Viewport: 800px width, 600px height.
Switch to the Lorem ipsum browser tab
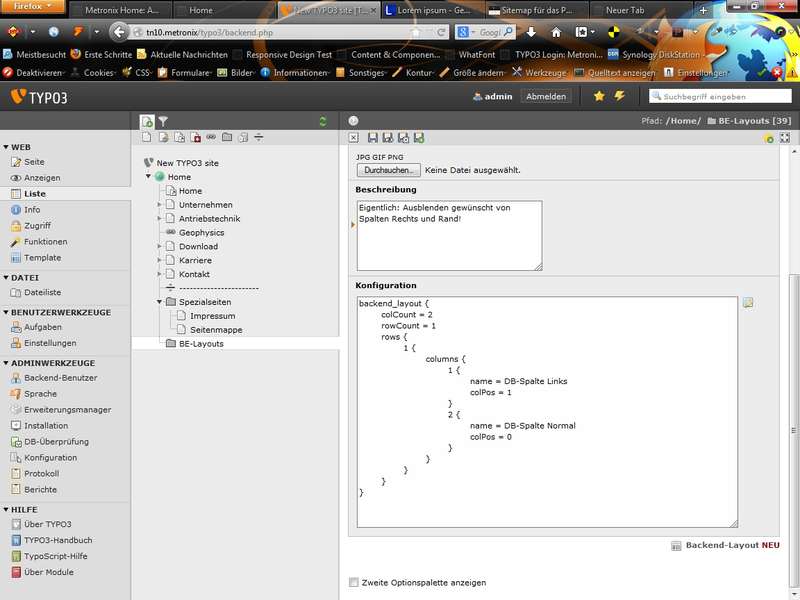(x=430, y=10)
